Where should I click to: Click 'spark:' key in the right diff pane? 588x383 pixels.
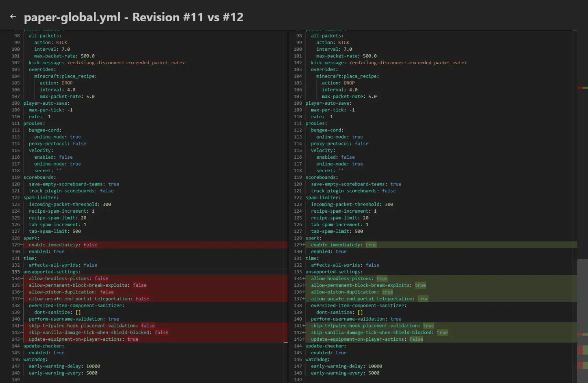(313, 238)
